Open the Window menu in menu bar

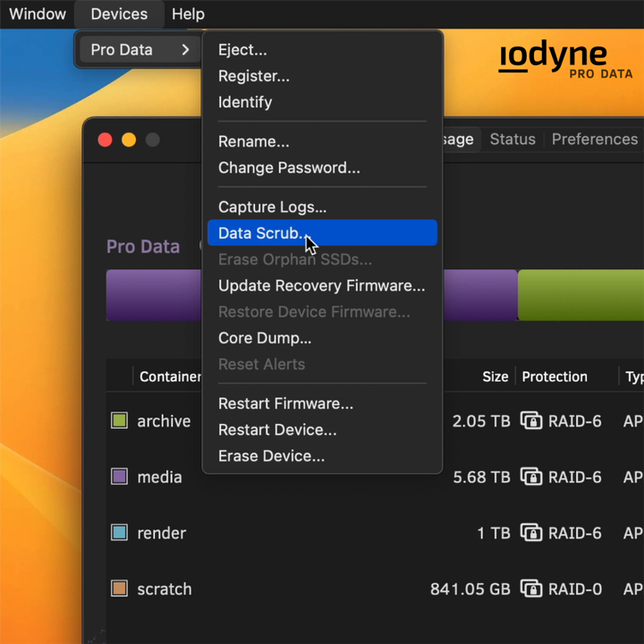point(38,14)
